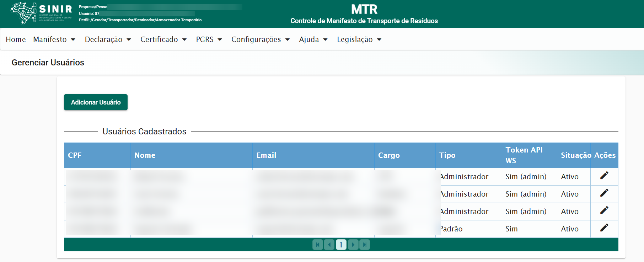Viewport: 644px width, 262px height.
Task: Expand Configurações dropdown arrow
Action: [x=288, y=39]
